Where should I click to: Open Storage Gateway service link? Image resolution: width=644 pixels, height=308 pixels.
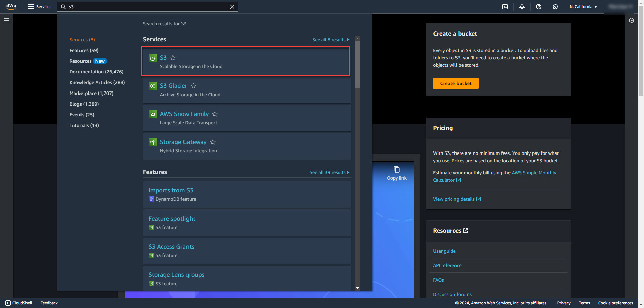point(183,142)
